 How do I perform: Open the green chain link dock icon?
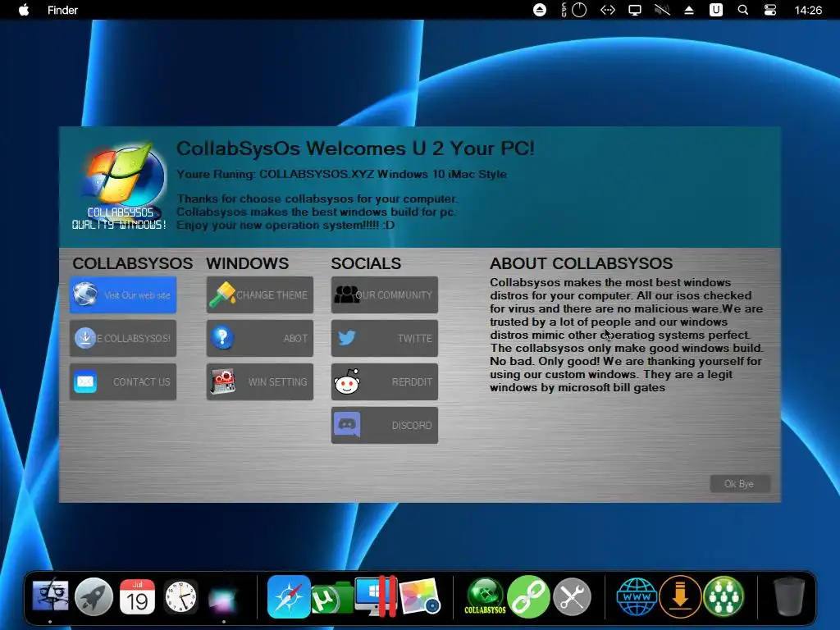pyautogui.click(x=529, y=596)
